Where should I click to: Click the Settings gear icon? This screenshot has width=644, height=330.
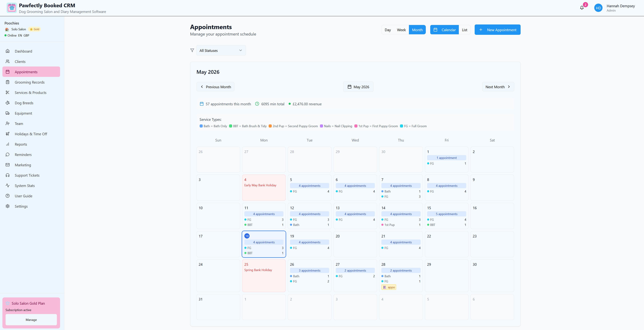[8, 206]
